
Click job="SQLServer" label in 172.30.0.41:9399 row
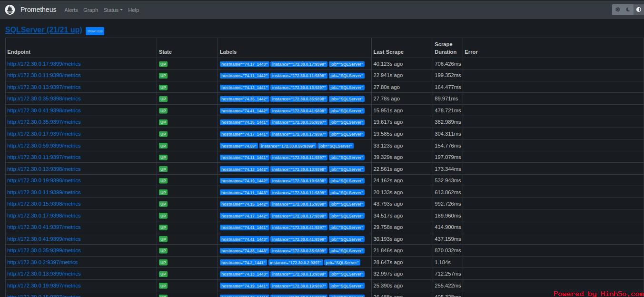click(347, 239)
